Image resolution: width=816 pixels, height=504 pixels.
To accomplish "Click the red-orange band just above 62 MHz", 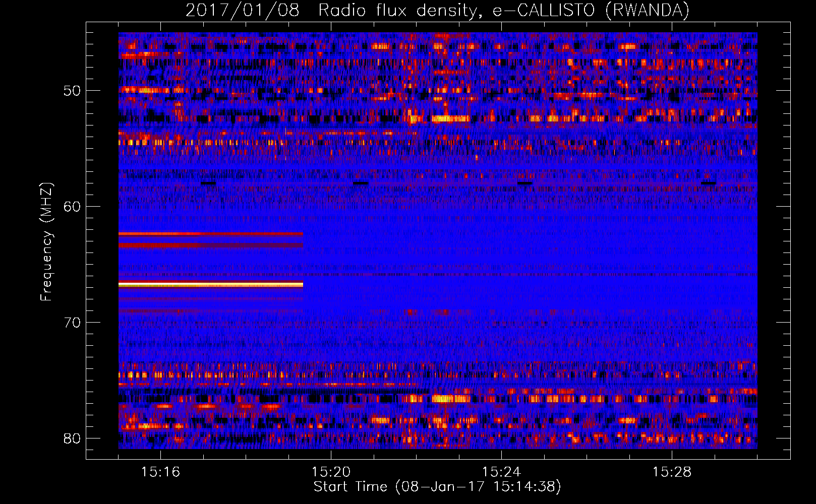I will coord(211,234).
